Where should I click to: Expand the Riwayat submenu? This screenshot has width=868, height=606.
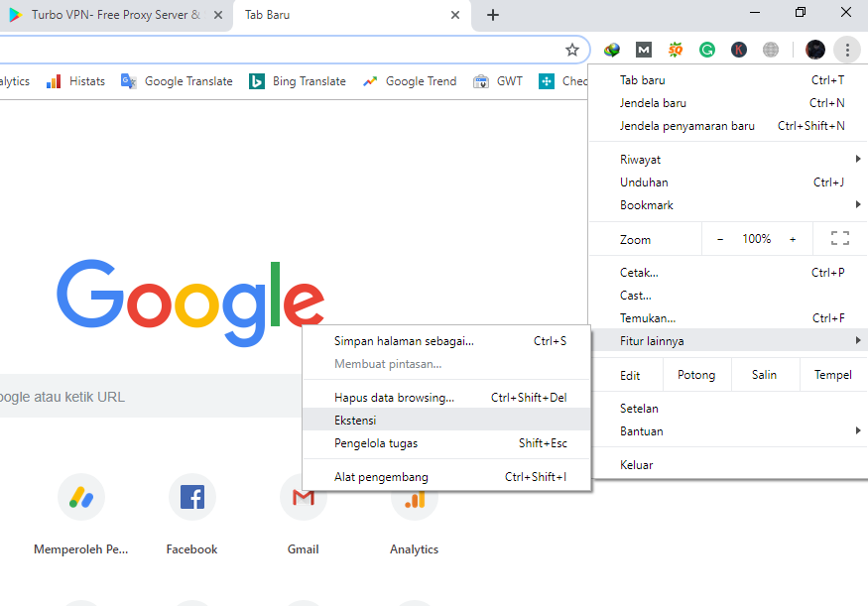[x=728, y=160]
